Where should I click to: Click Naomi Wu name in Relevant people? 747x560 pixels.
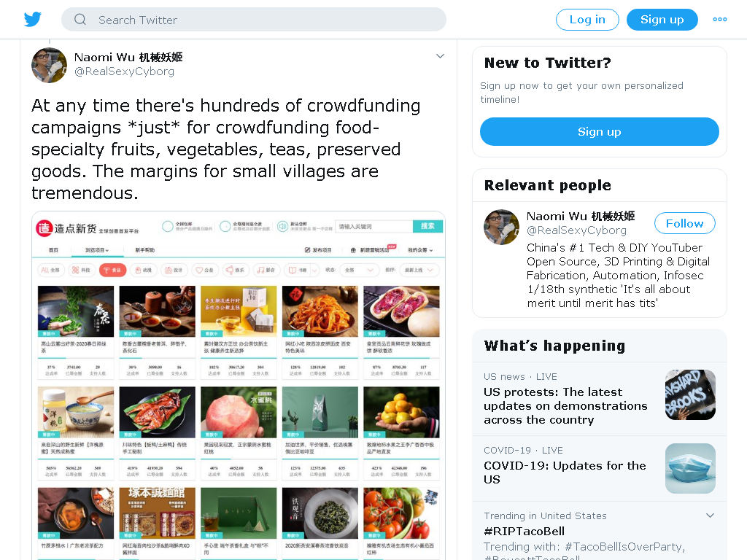coord(580,216)
